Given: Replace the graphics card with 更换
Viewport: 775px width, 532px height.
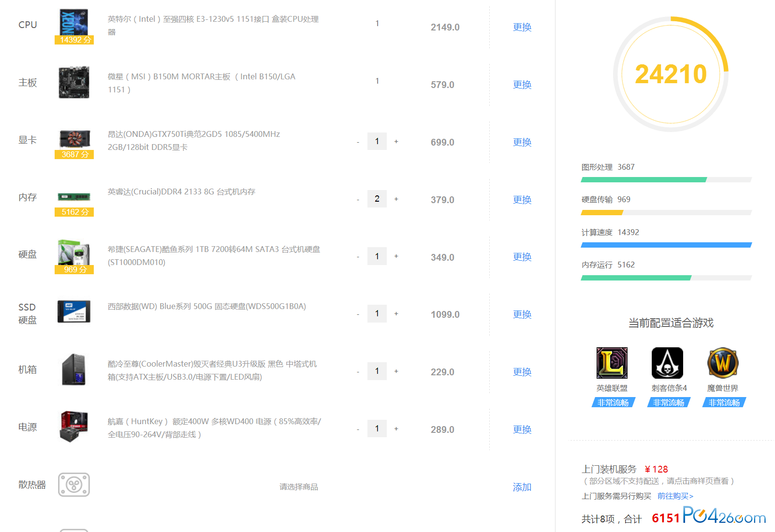Looking at the screenshot, I should point(522,142).
